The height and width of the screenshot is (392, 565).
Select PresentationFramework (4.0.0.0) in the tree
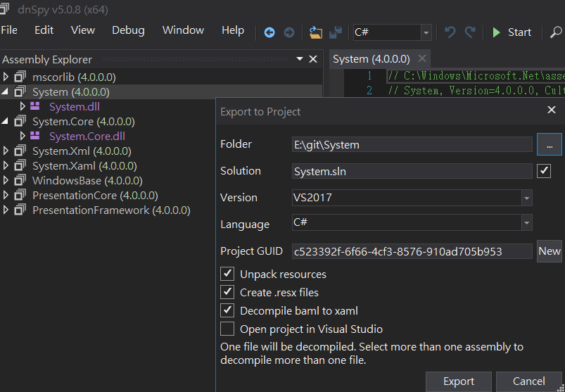tap(111, 210)
